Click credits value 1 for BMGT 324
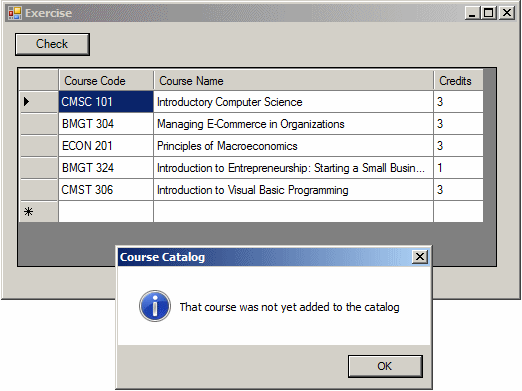This screenshot has width=522, height=391. pos(458,168)
